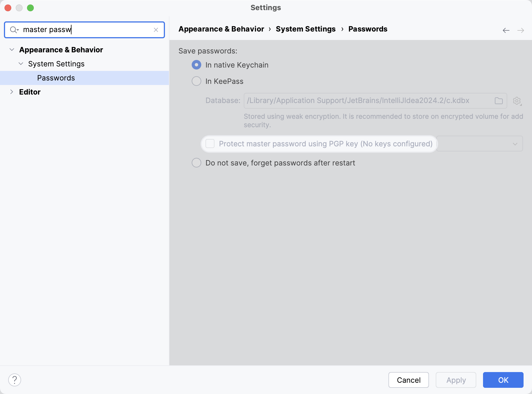
Task: Cancel the Settings dialog
Action: tap(408, 380)
